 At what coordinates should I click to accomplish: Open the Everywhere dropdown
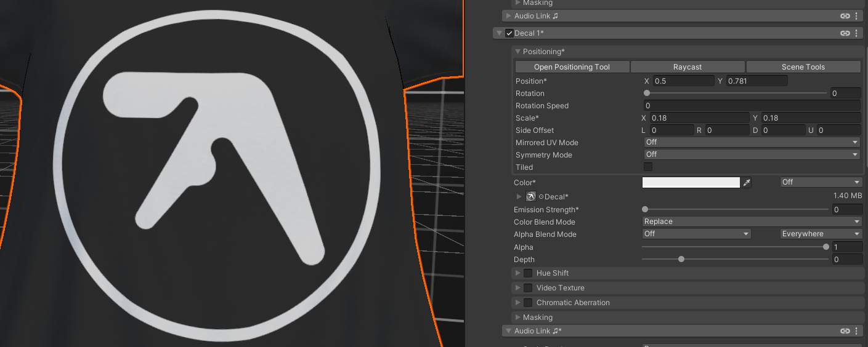821,234
